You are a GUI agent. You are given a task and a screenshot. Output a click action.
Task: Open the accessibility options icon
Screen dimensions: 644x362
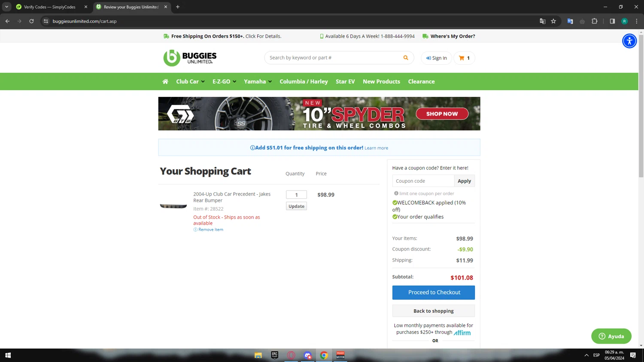tap(629, 41)
